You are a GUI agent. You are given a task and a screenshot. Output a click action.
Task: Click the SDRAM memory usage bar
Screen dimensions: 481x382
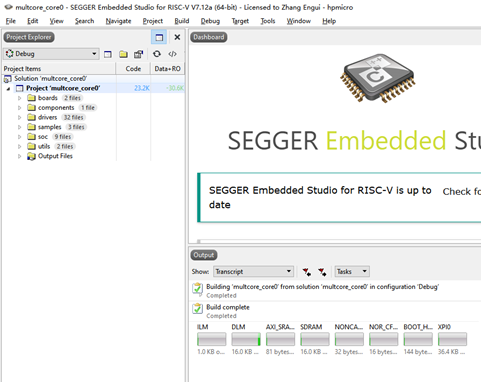[315, 339]
